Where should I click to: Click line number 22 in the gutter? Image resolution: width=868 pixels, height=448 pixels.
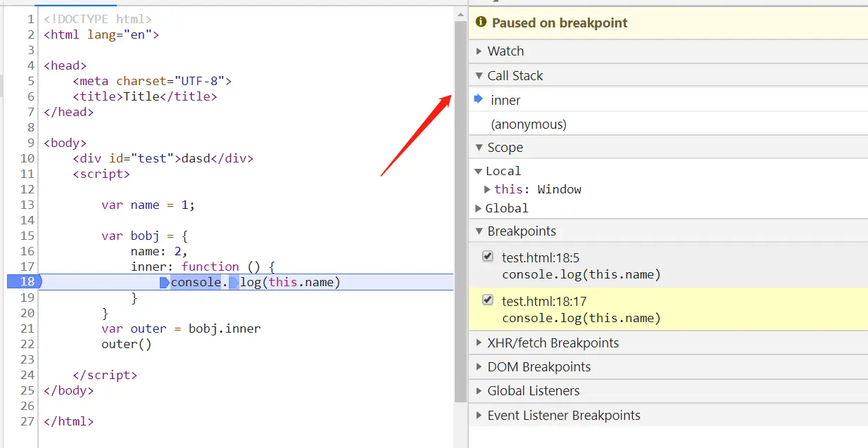click(x=27, y=344)
